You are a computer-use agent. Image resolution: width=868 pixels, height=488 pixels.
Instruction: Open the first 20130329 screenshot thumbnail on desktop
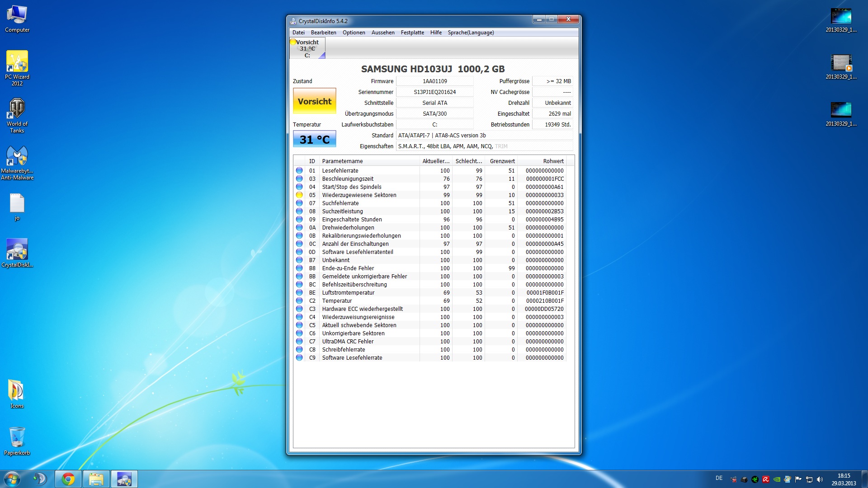tap(841, 16)
